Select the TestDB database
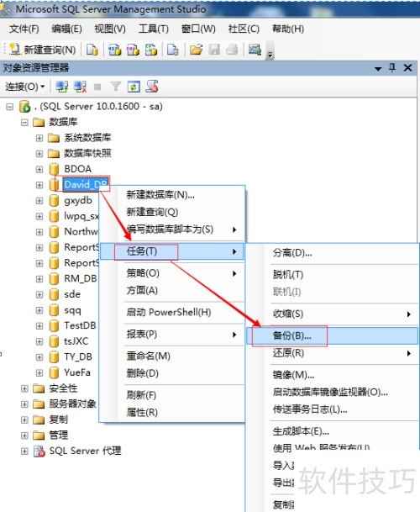 80,325
